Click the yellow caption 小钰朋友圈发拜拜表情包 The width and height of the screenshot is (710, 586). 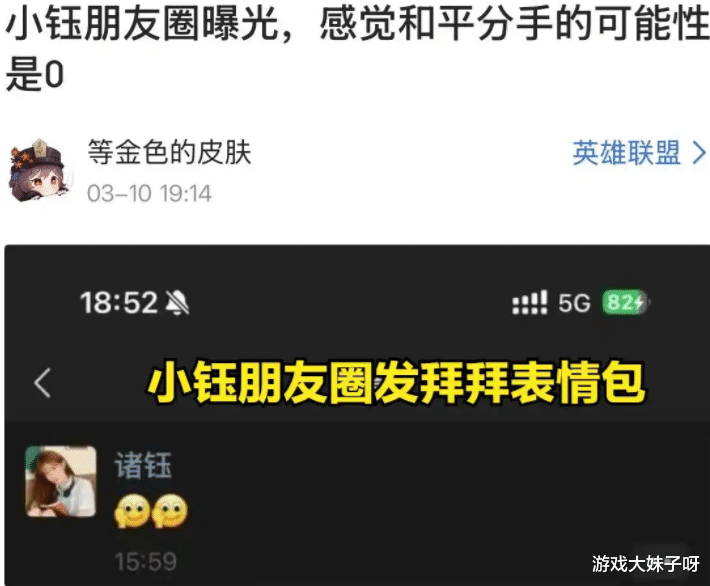[x=396, y=383]
